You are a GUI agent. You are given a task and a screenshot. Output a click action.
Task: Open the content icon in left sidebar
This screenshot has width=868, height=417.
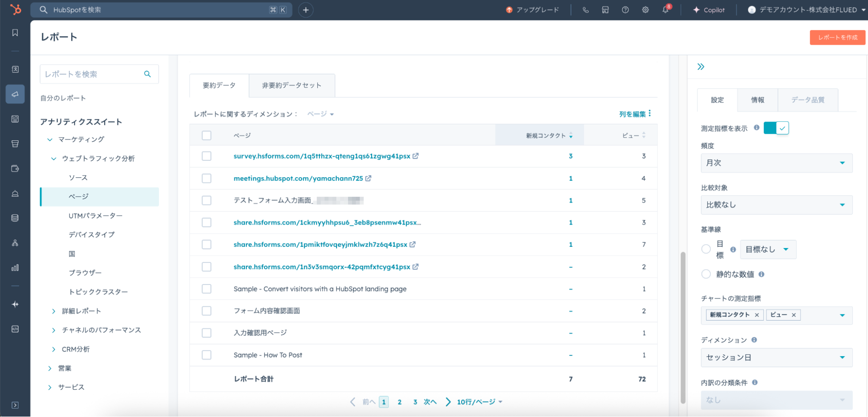coord(15,119)
